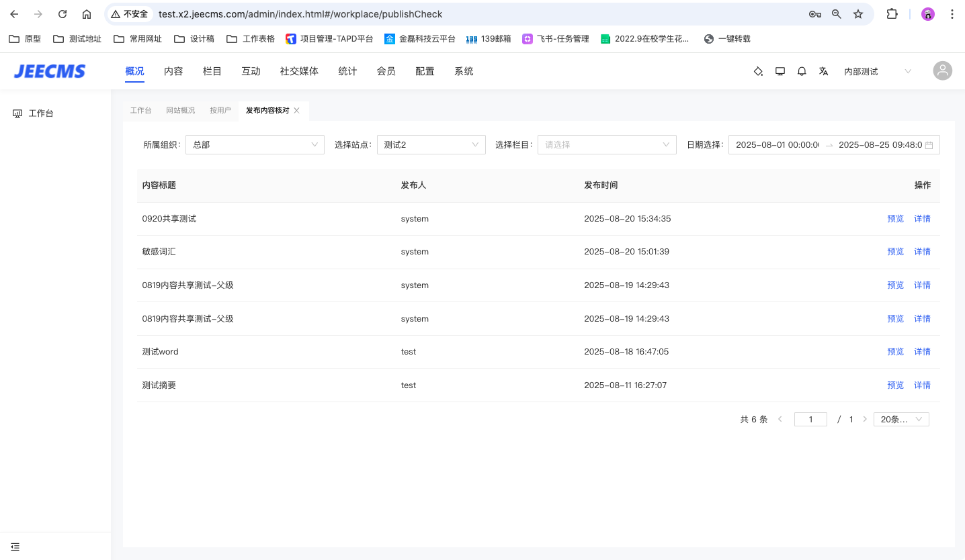965x560 pixels.
Task: Collapse the sidebar with bottom-left menu icon
Action: click(15, 547)
